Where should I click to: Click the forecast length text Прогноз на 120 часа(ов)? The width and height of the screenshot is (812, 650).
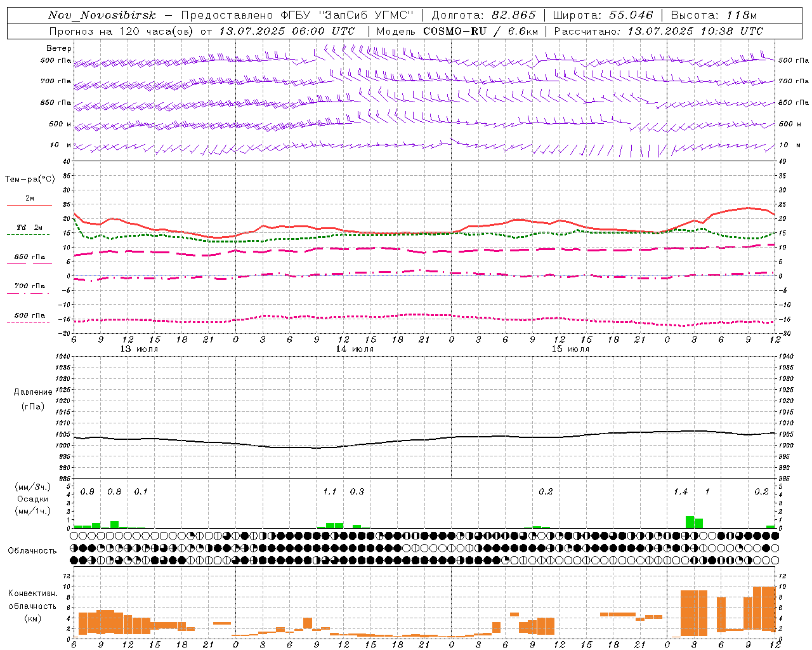tap(122, 31)
